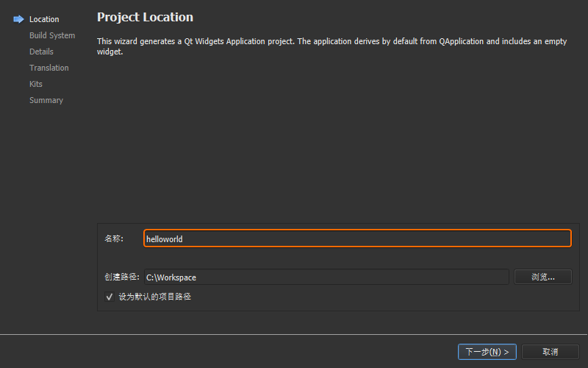Click the 设为默认的项目路径 checkbox label text
588x368 pixels.
coord(155,297)
